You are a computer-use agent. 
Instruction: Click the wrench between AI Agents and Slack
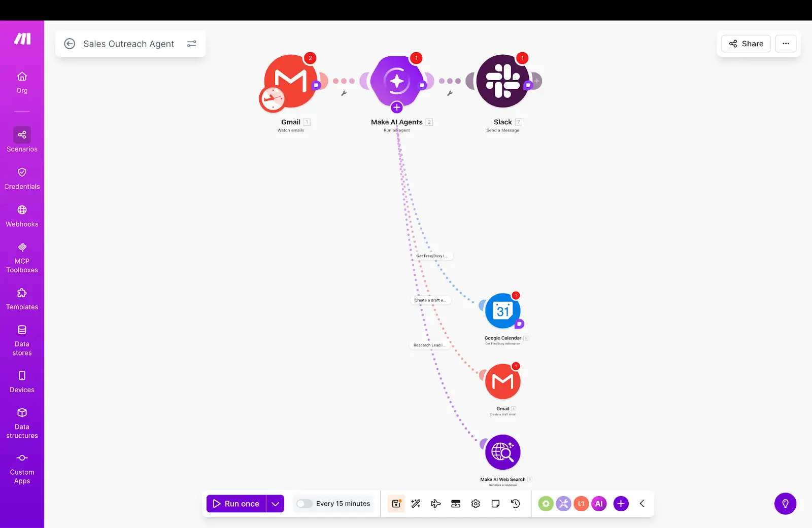450,93
